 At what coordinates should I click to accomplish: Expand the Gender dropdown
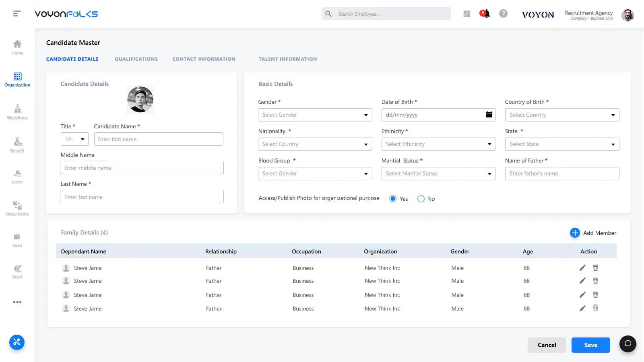pyautogui.click(x=315, y=115)
